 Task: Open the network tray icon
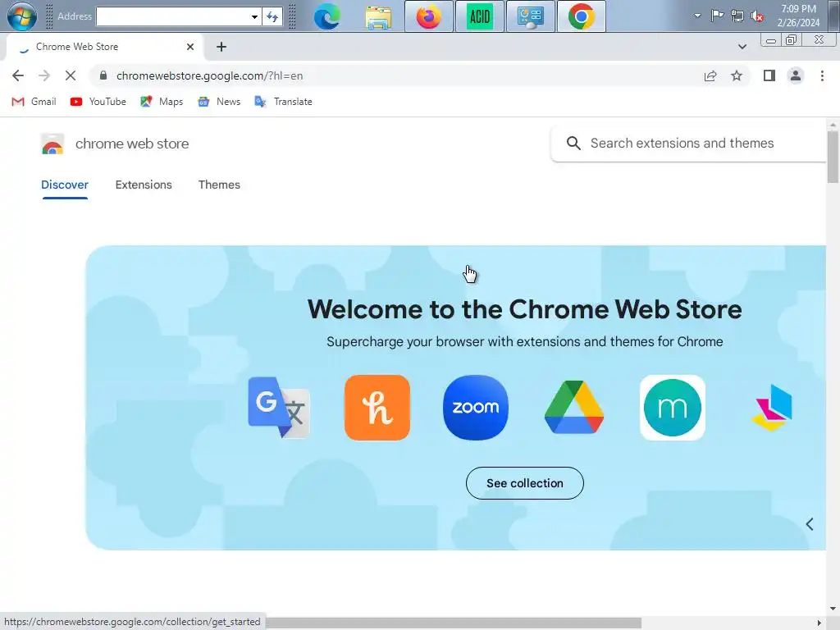(737, 16)
